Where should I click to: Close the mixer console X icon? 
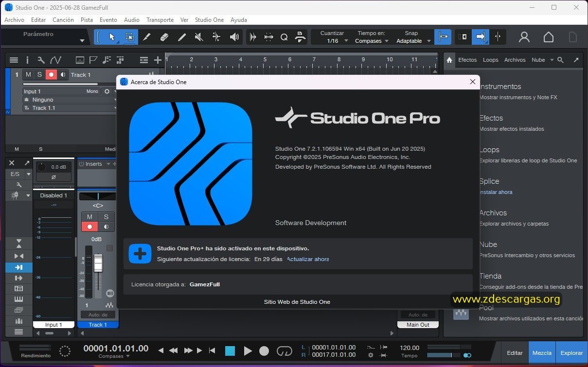click(12, 163)
